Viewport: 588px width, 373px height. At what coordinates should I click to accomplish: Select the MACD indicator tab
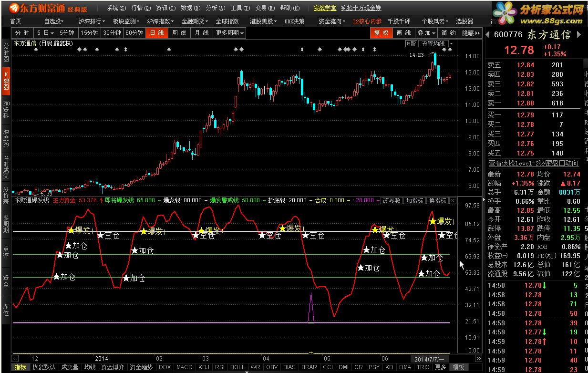184,367
